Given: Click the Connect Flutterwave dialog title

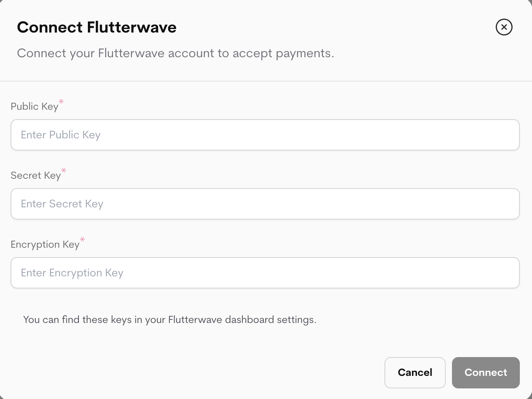Looking at the screenshot, I should point(97,27).
